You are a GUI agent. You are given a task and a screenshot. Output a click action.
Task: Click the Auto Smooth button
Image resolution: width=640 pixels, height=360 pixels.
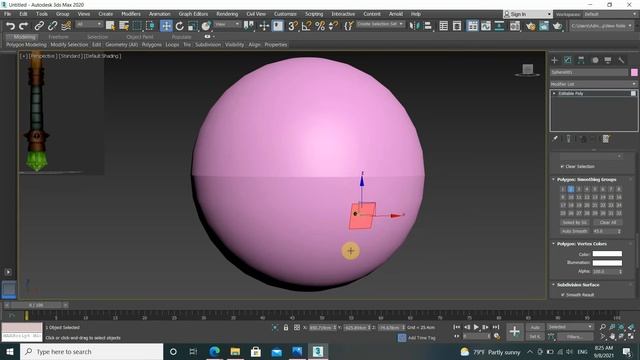pos(575,231)
